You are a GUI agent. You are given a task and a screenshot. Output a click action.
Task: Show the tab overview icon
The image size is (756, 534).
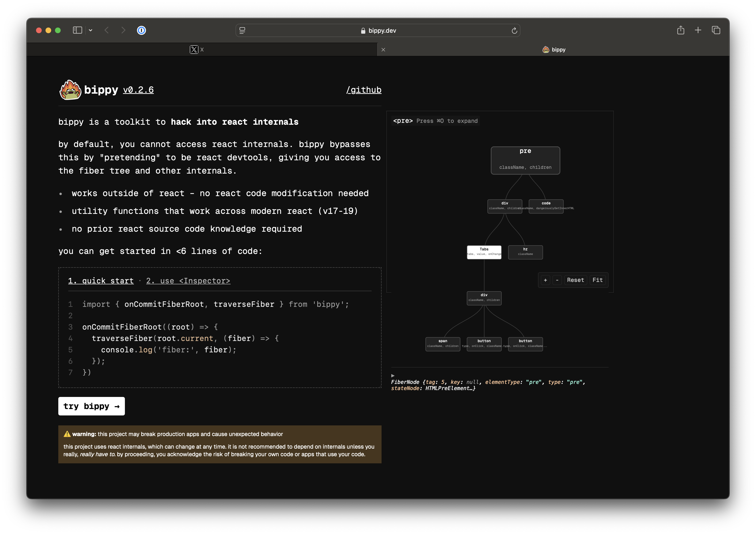(x=716, y=30)
